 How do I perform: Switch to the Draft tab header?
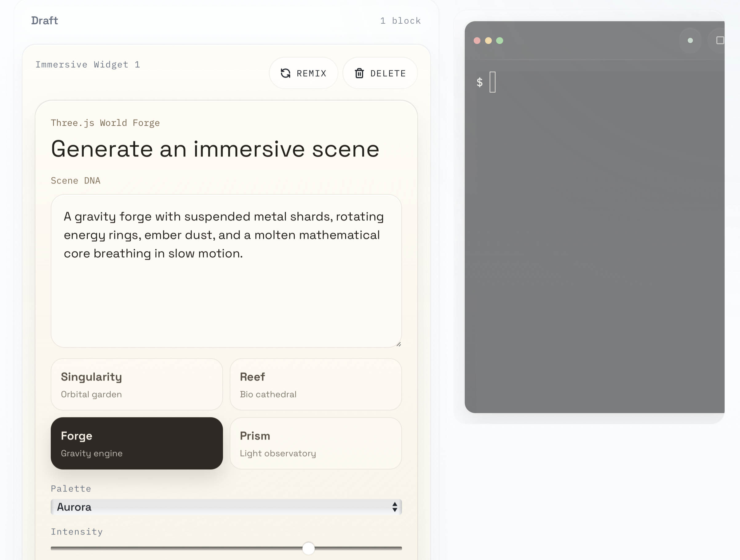click(44, 20)
